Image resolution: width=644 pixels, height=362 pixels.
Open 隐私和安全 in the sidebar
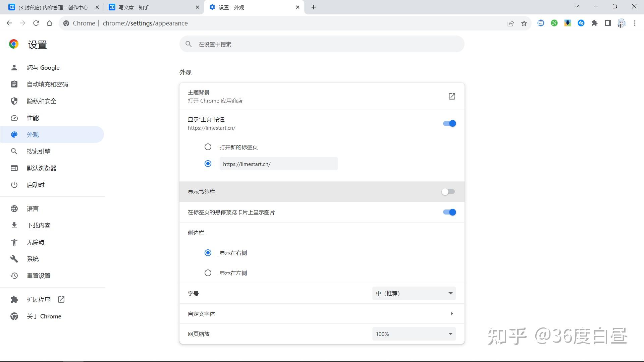tap(42, 101)
